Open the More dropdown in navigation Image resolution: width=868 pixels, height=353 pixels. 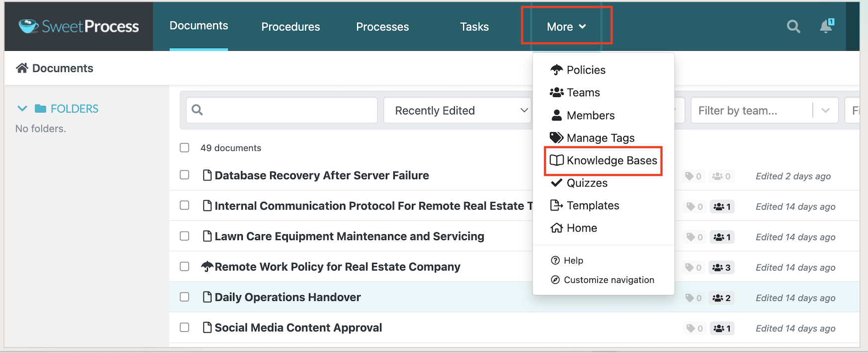(x=566, y=26)
